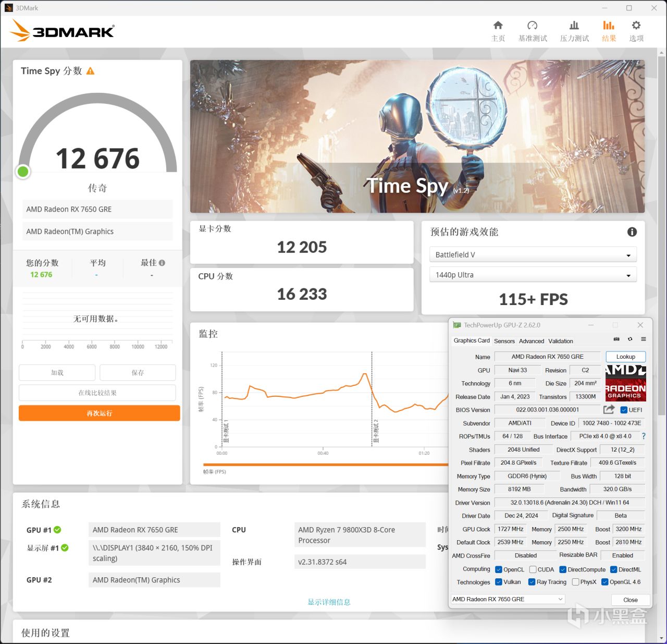This screenshot has width=667, height=644.
Task: Click the Close button in GPU-Z
Action: click(631, 600)
